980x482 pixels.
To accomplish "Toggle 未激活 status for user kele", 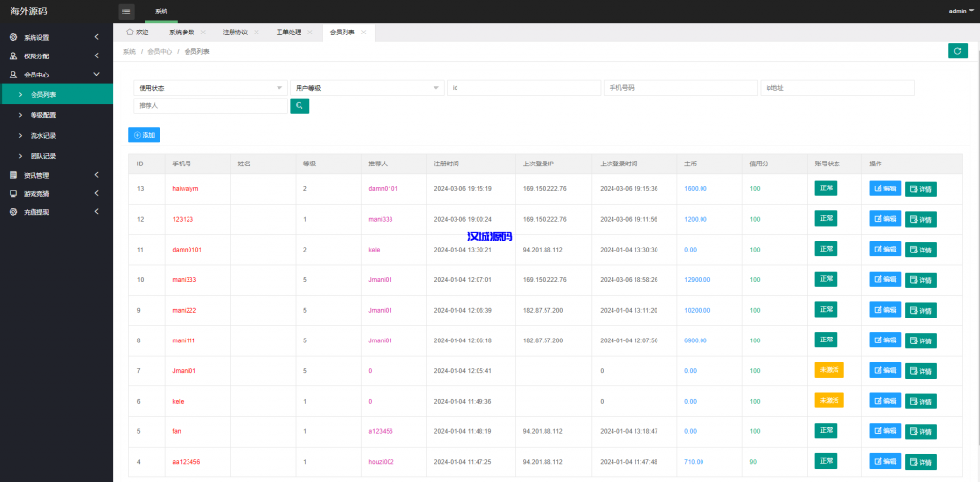I will [829, 401].
